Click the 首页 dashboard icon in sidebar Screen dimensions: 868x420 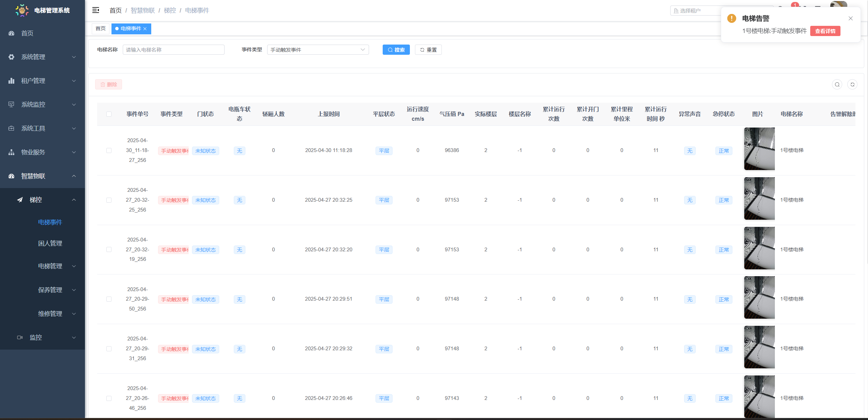[x=12, y=33]
